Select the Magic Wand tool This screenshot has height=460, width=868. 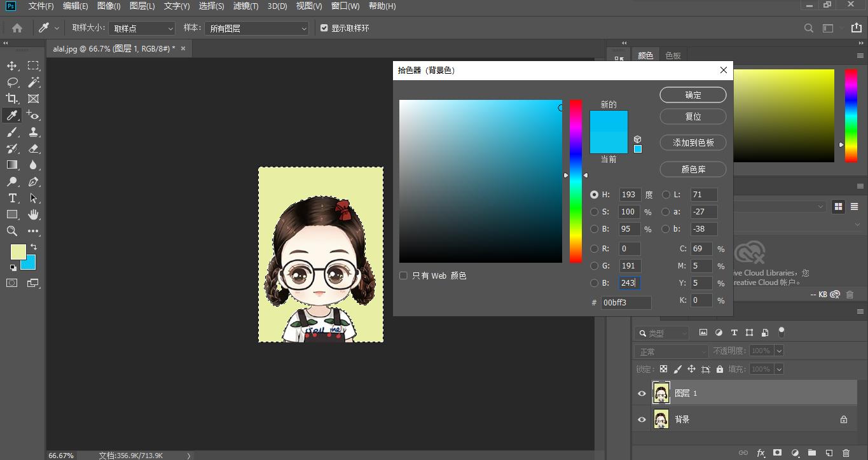(x=33, y=82)
